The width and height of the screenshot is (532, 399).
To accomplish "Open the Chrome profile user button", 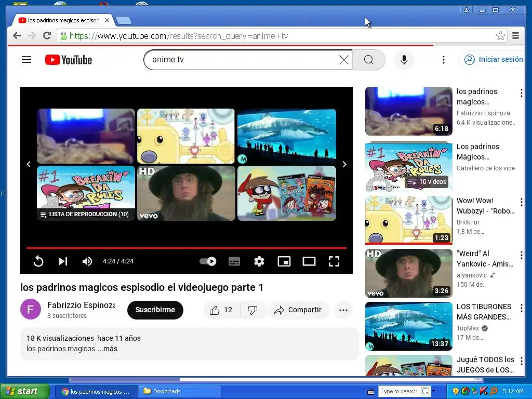I will (467, 10).
